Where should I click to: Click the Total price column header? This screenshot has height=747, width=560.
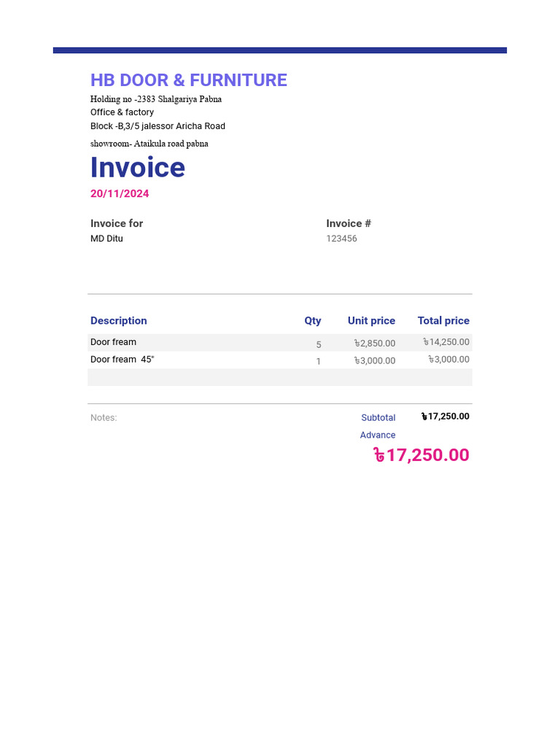(443, 321)
